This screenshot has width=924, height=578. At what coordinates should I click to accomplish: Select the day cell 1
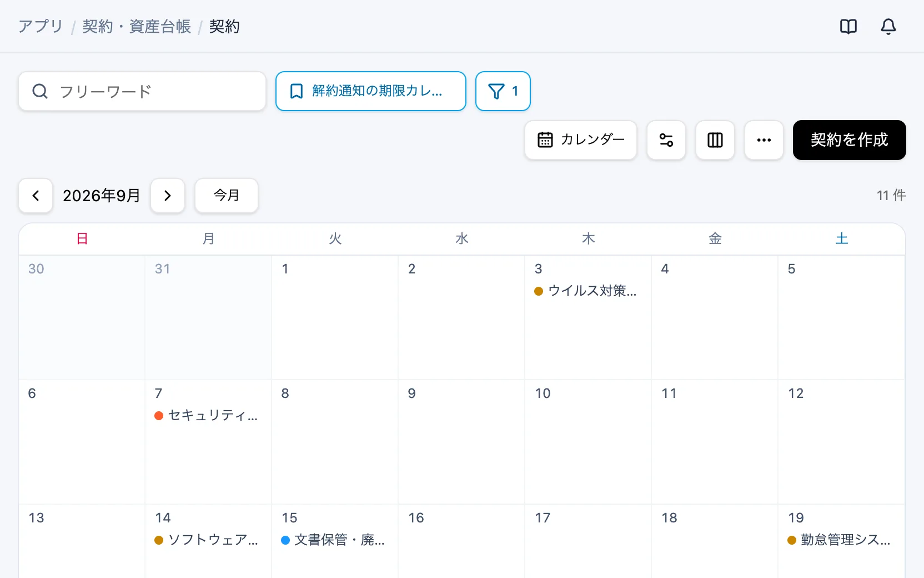pos(335,317)
